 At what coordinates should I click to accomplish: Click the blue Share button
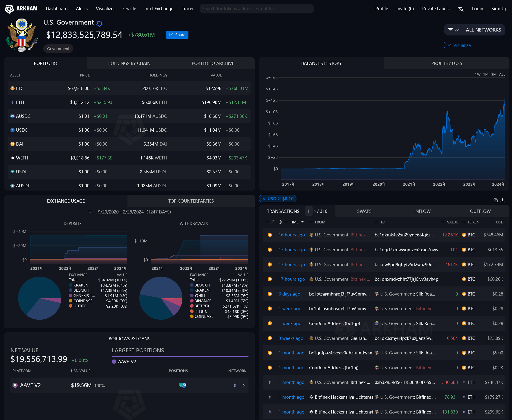177,35
